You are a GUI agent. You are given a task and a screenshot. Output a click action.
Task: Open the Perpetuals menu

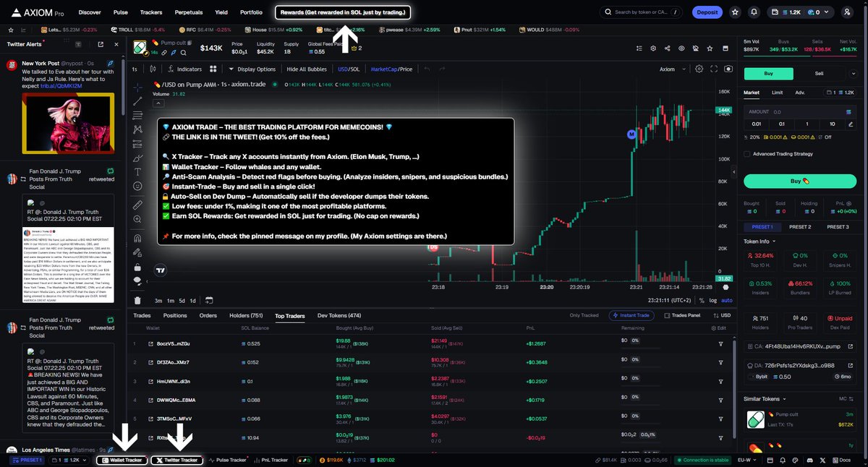(x=189, y=12)
